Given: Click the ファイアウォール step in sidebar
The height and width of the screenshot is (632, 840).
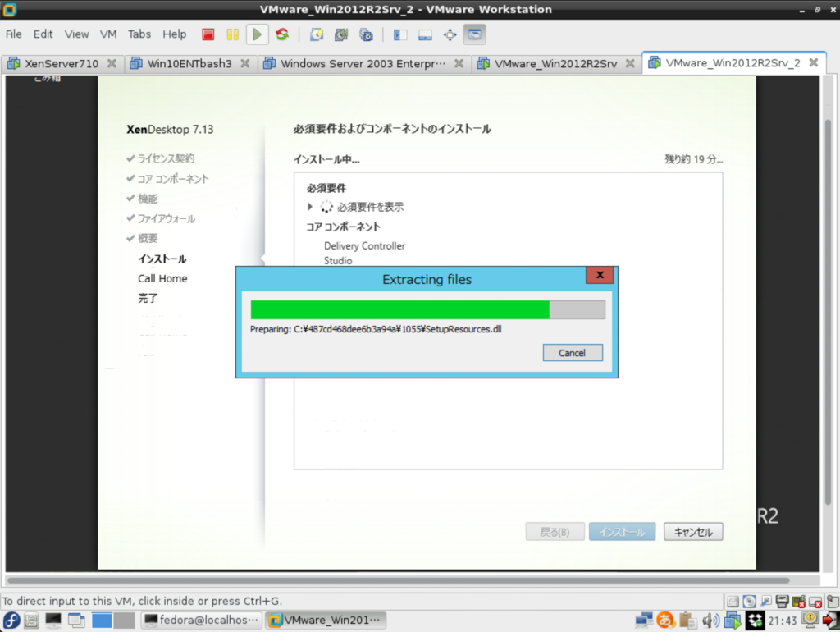Looking at the screenshot, I should [166, 218].
